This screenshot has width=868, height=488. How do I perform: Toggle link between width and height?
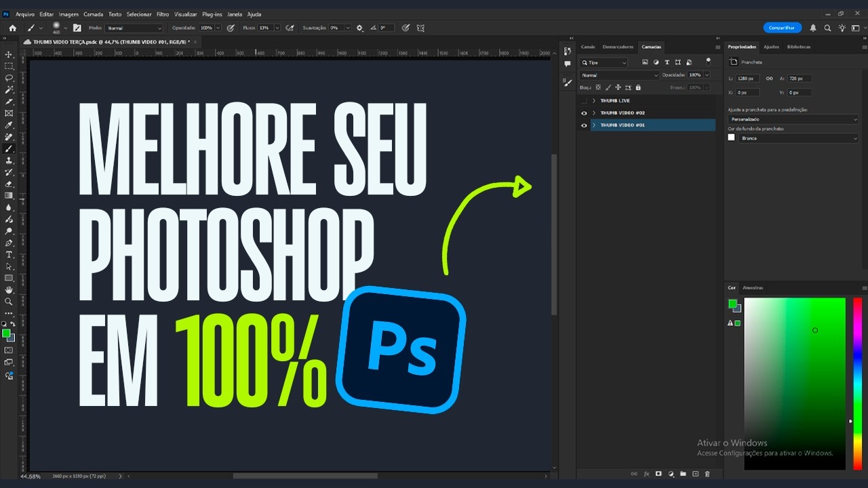pyautogui.click(x=770, y=79)
